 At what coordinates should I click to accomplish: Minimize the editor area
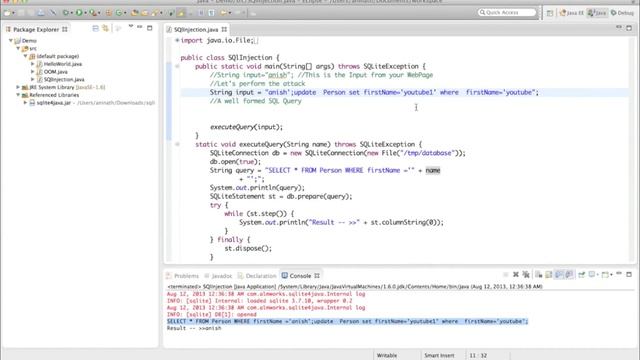(619, 27)
